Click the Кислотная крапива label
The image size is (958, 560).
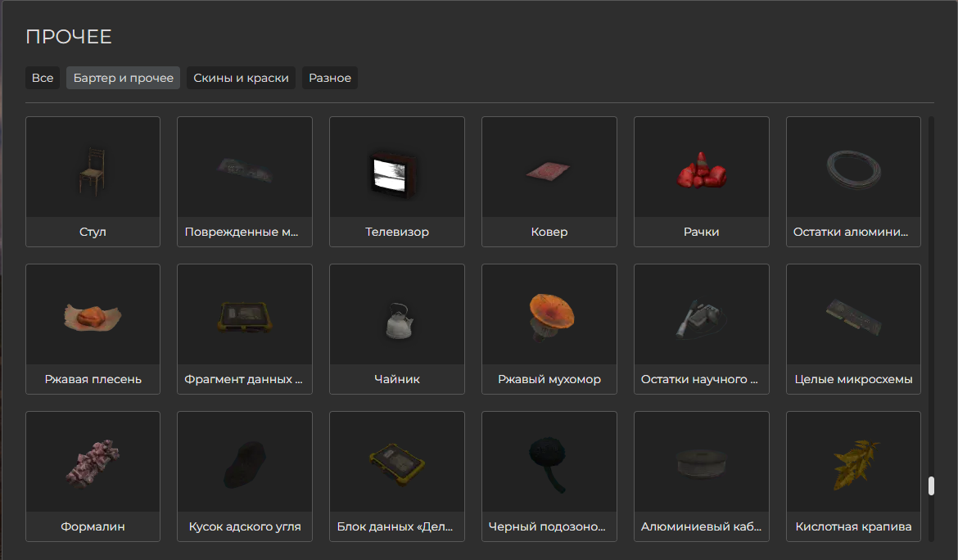click(853, 526)
